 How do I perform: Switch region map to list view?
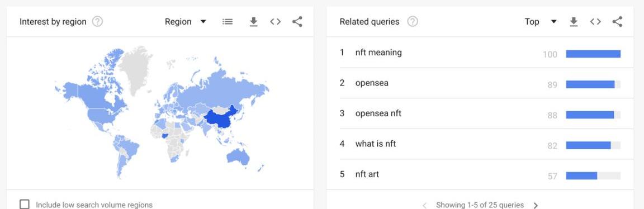[228, 22]
